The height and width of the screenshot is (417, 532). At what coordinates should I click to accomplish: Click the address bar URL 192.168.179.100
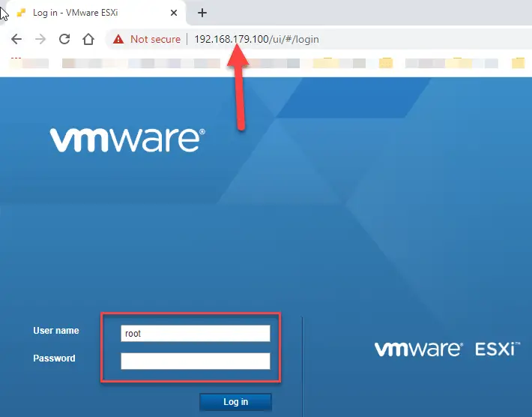pyautogui.click(x=256, y=40)
